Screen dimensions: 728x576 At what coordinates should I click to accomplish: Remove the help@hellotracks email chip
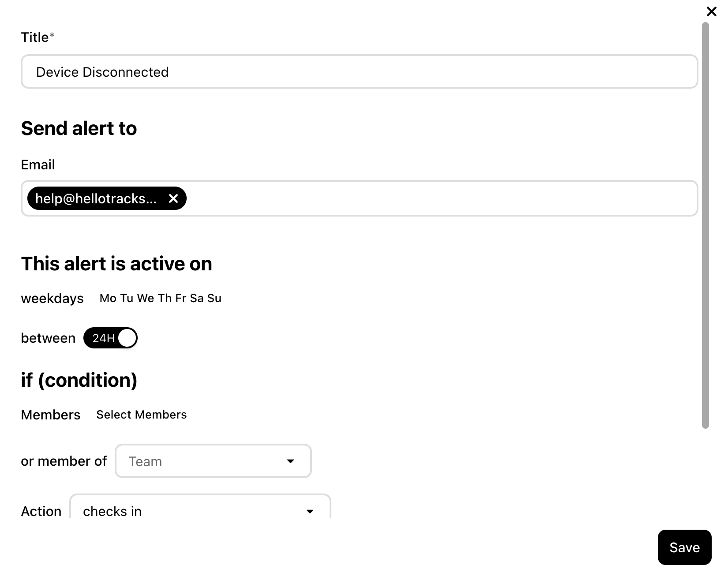173,198
